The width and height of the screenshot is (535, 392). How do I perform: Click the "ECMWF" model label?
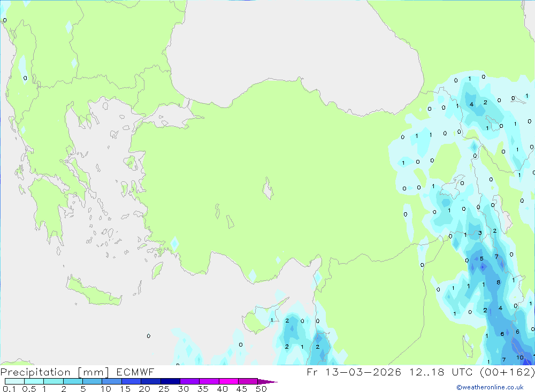pyautogui.click(x=135, y=372)
